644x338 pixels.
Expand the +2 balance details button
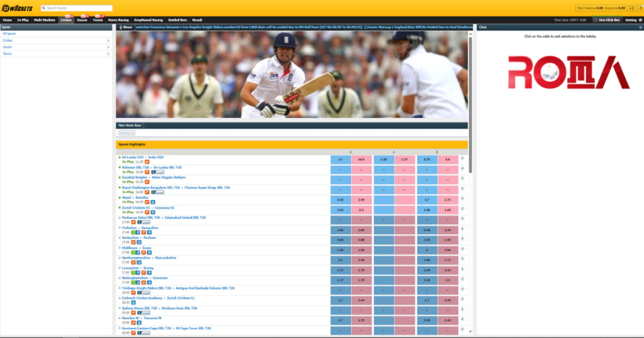[x=631, y=8]
